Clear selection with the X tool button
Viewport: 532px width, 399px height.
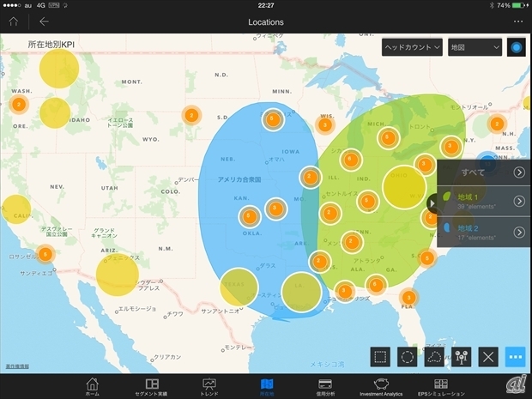coord(488,357)
